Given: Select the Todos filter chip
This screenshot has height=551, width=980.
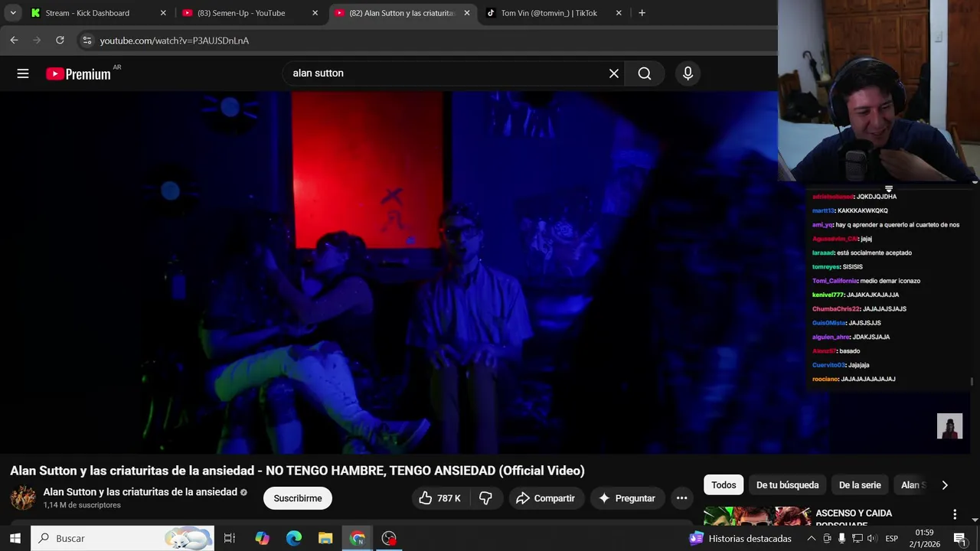Looking at the screenshot, I should [x=724, y=485].
